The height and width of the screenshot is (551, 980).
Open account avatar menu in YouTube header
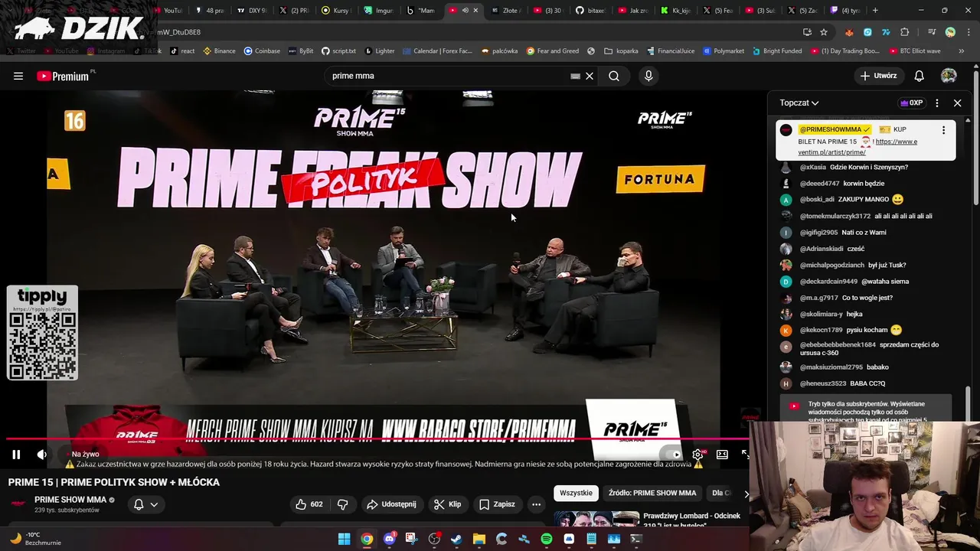click(949, 76)
